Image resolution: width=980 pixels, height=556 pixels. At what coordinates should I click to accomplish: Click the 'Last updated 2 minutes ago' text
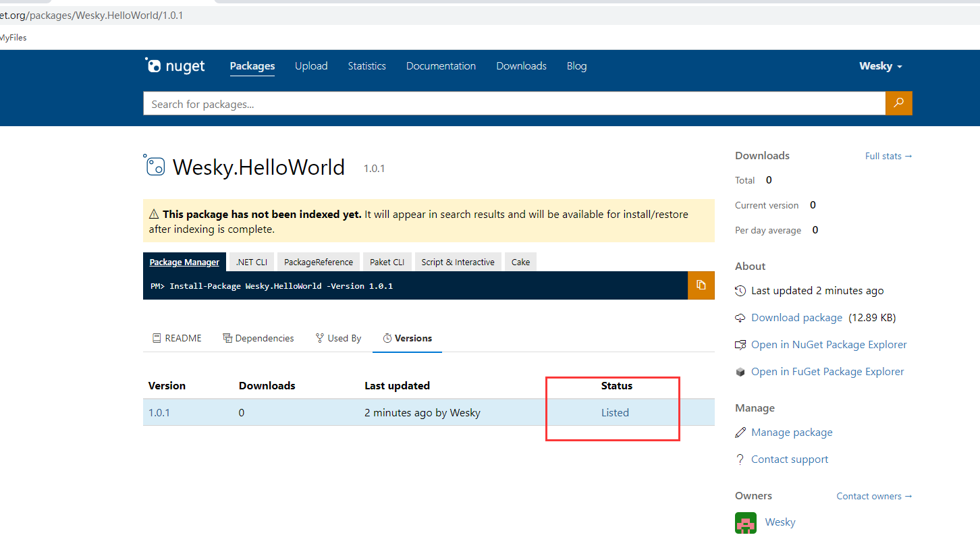point(817,291)
